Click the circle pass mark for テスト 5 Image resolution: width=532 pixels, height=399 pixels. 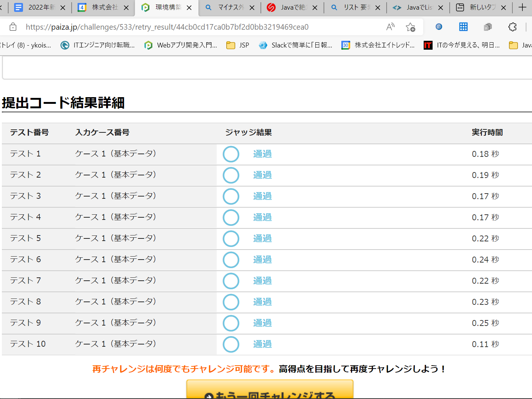231,238
